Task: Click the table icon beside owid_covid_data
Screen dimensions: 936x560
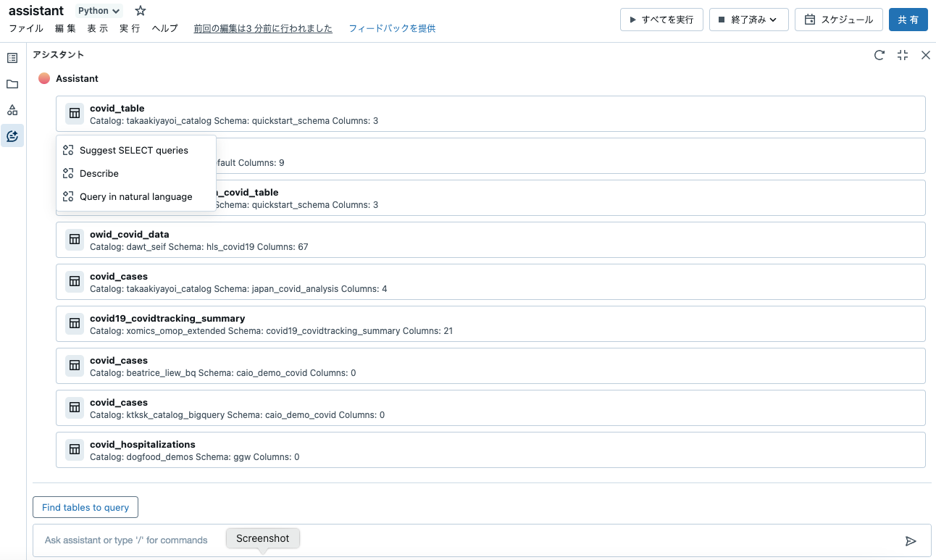Action: 74,239
